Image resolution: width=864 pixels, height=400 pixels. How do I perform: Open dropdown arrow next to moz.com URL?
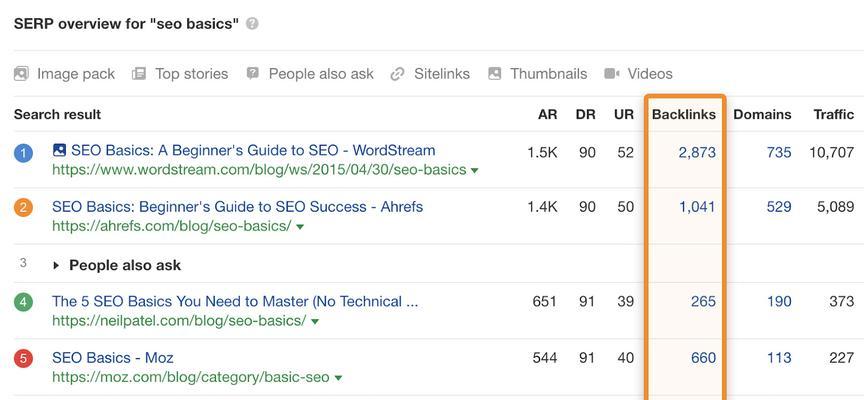(x=338, y=379)
